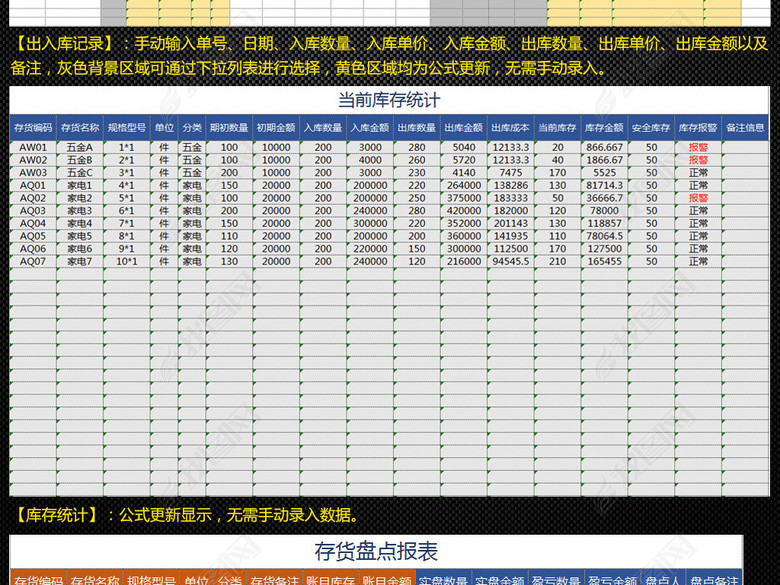780x585 pixels.
Task: Click the outbound cost 138286
Action: point(510,186)
